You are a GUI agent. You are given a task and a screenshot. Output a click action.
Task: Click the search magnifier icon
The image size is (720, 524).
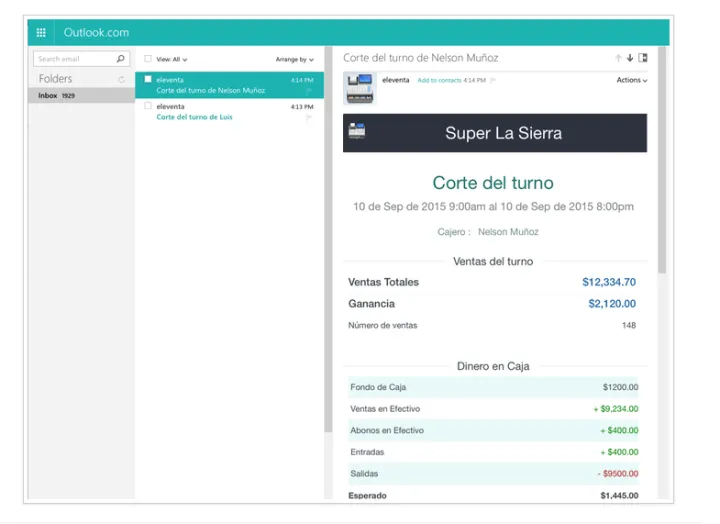click(x=121, y=59)
